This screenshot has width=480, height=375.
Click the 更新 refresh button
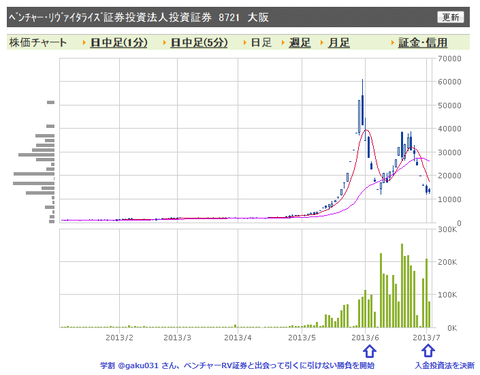click(450, 17)
